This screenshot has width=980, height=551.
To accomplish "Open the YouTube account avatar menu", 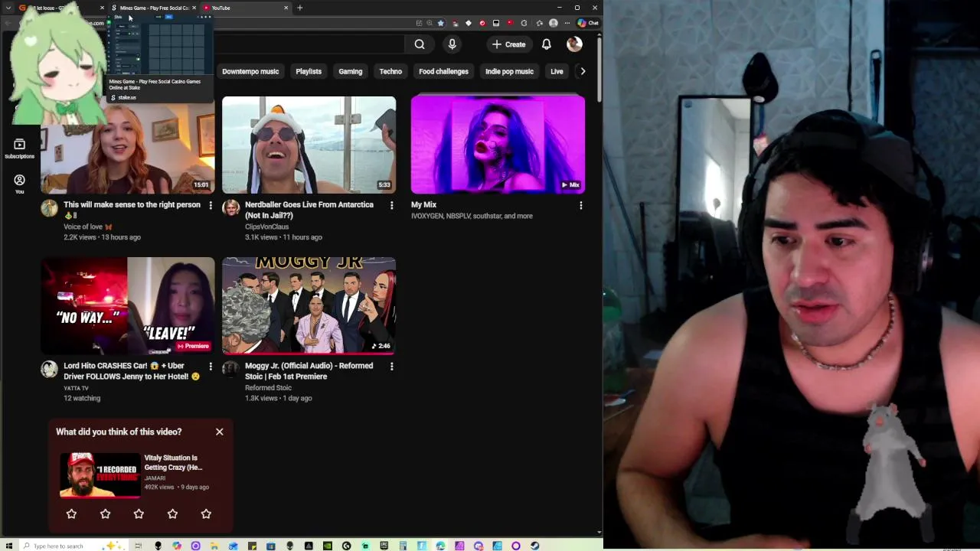I will pos(574,44).
